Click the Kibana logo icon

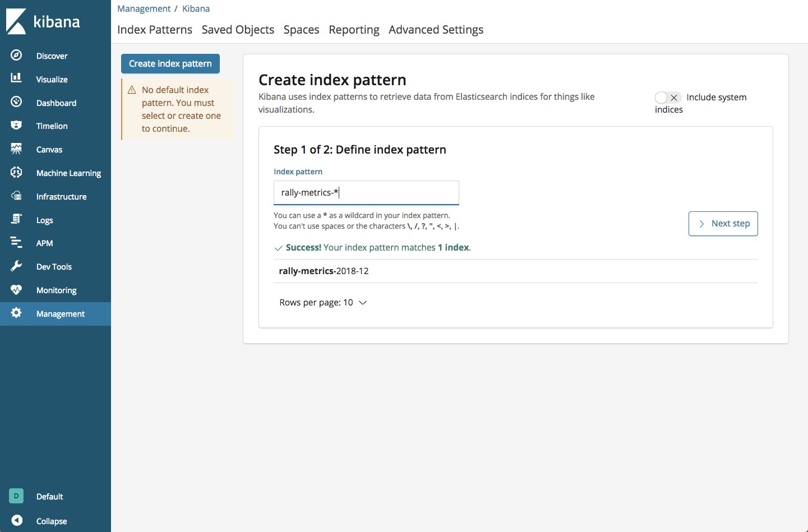coord(16,21)
